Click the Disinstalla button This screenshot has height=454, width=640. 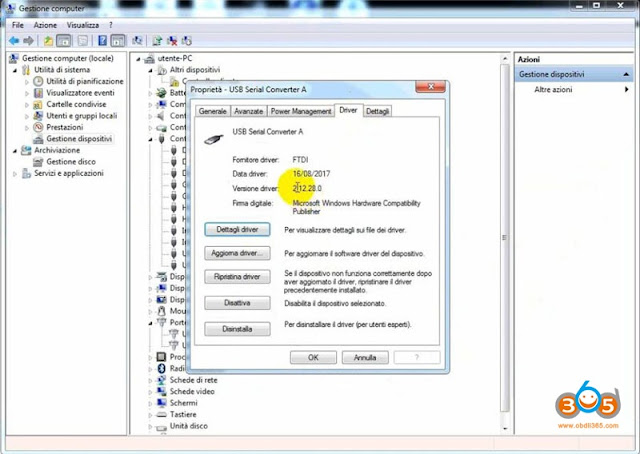click(237, 329)
